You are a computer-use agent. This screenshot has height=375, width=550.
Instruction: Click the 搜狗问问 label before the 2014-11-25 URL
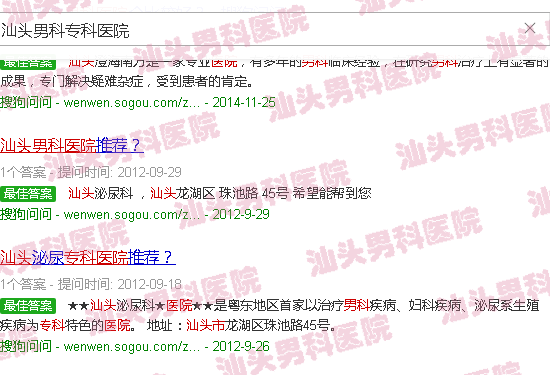coord(26,102)
